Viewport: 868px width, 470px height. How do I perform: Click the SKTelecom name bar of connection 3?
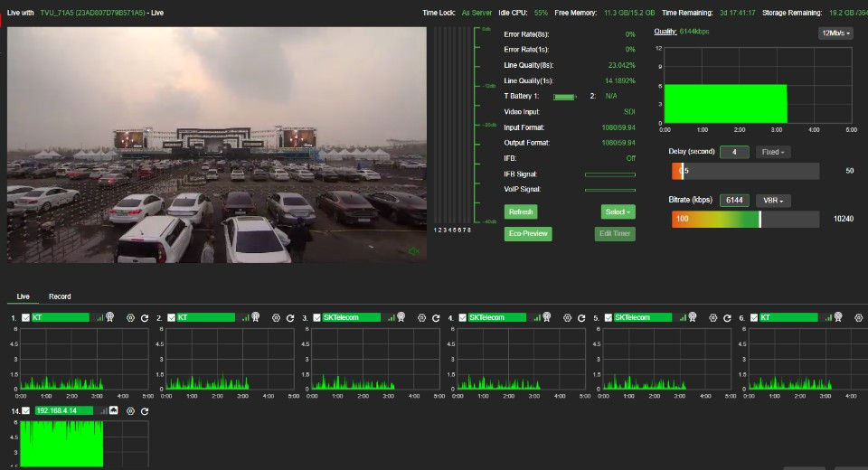click(352, 318)
